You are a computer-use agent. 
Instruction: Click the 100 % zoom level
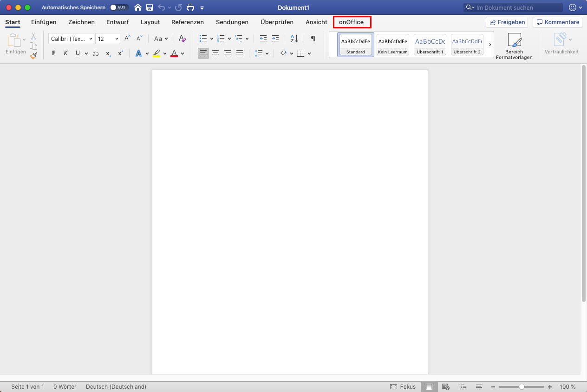(567, 386)
